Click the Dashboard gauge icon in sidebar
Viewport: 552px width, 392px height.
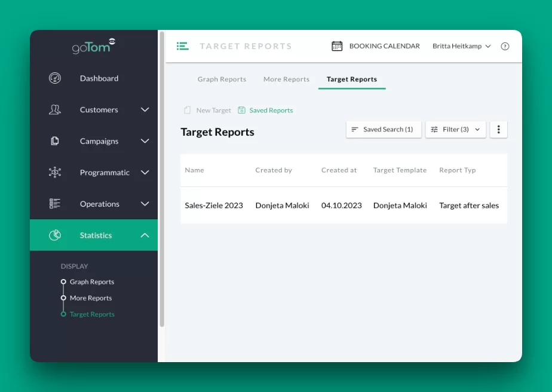pos(55,78)
